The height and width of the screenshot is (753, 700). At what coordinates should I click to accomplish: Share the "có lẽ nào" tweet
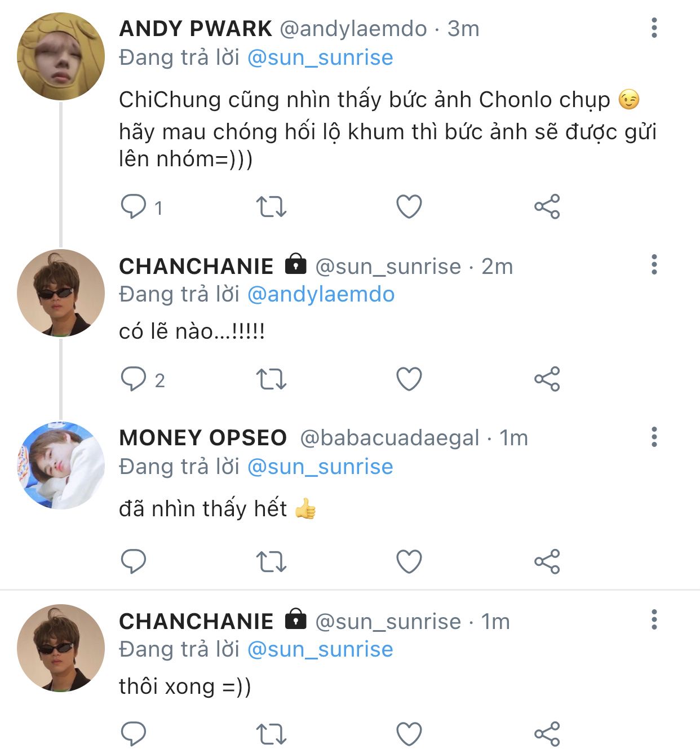(x=547, y=379)
